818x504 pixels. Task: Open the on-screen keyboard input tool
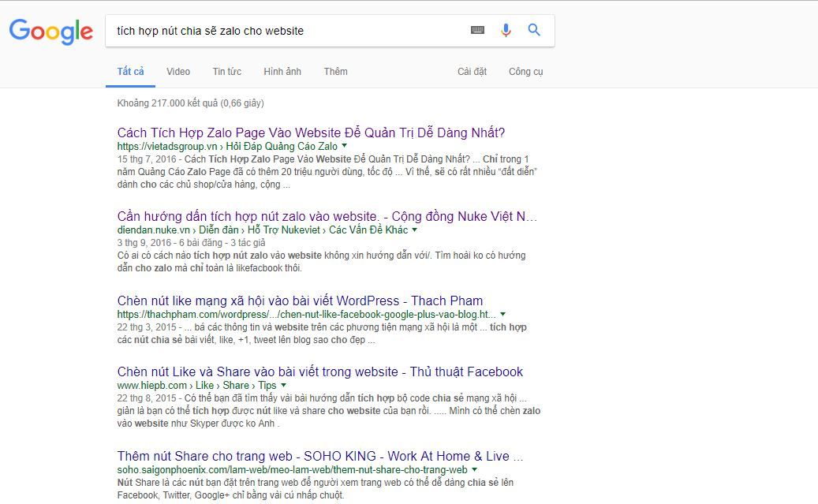click(x=477, y=30)
